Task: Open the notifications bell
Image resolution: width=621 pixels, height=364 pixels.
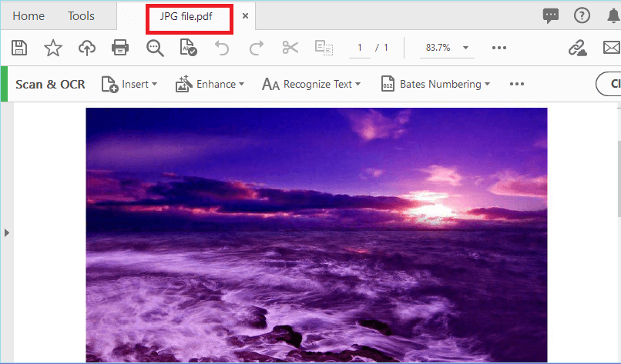Action: 613,16
